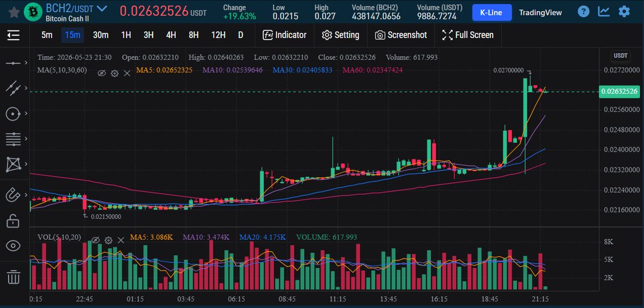Screen dimensions: 644x308
Task: Open chart Setting
Action: point(340,35)
